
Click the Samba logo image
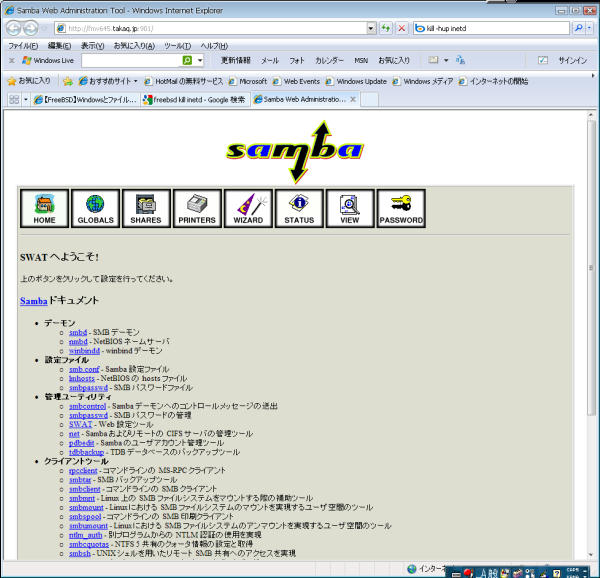pos(295,152)
